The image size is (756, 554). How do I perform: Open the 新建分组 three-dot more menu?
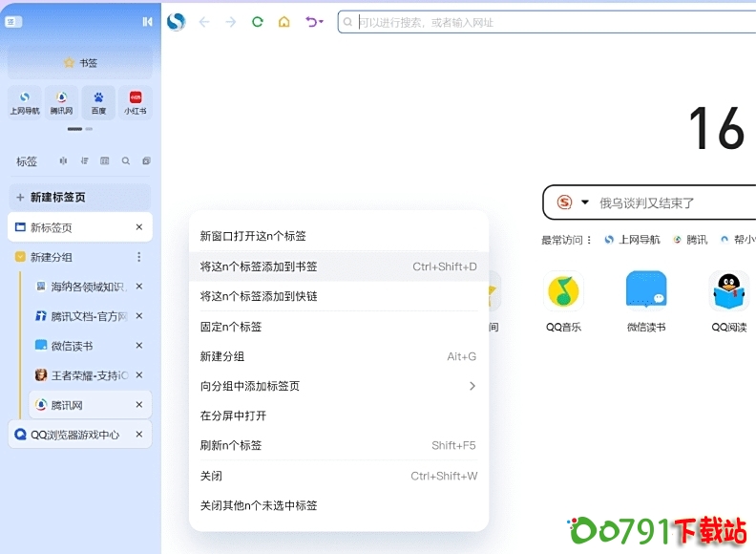click(x=139, y=257)
